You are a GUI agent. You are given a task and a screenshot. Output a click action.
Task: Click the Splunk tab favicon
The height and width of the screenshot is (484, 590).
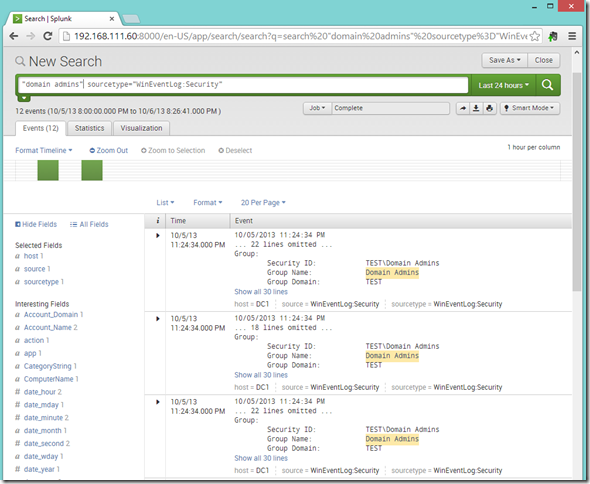click(17, 18)
